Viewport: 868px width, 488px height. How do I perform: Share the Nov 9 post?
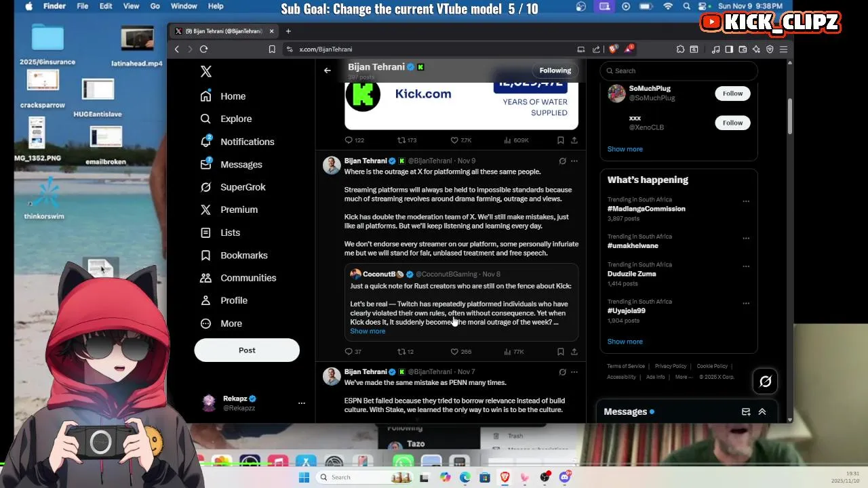(x=574, y=352)
